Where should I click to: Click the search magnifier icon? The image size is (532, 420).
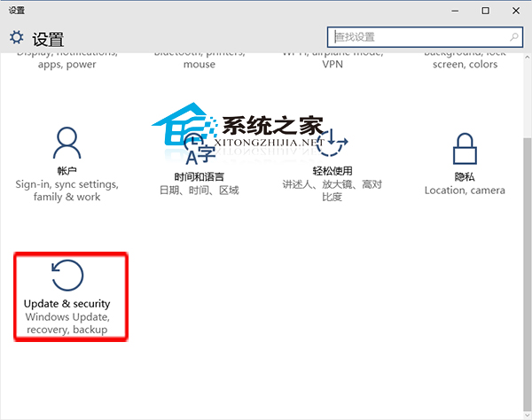click(x=514, y=37)
